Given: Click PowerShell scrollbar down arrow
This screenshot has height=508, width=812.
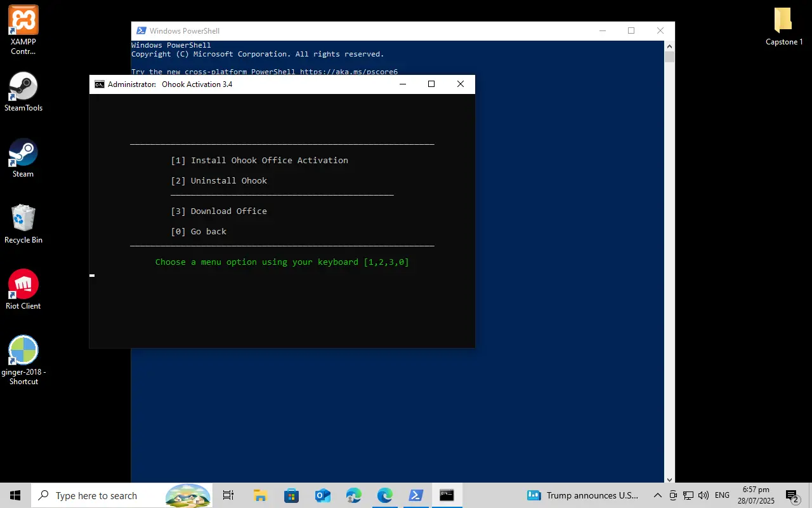Looking at the screenshot, I should [669, 479].
